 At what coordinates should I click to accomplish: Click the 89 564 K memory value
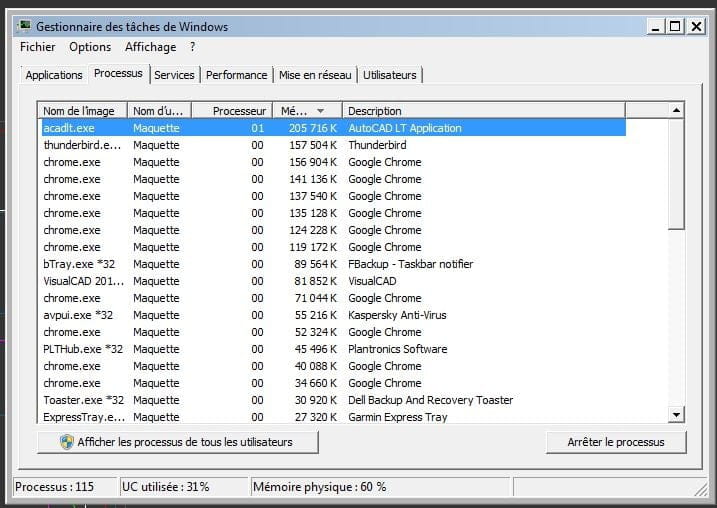click(316, 264)
